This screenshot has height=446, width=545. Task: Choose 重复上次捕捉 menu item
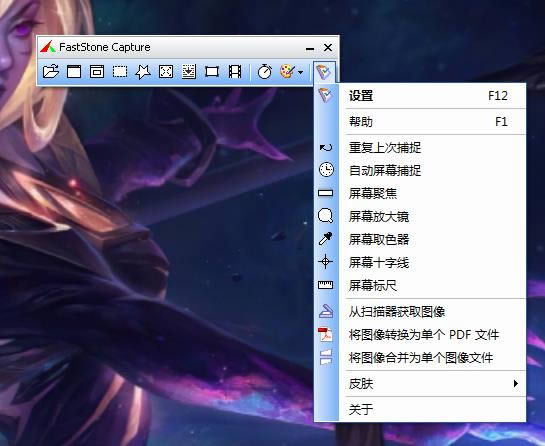click(420, 148)
